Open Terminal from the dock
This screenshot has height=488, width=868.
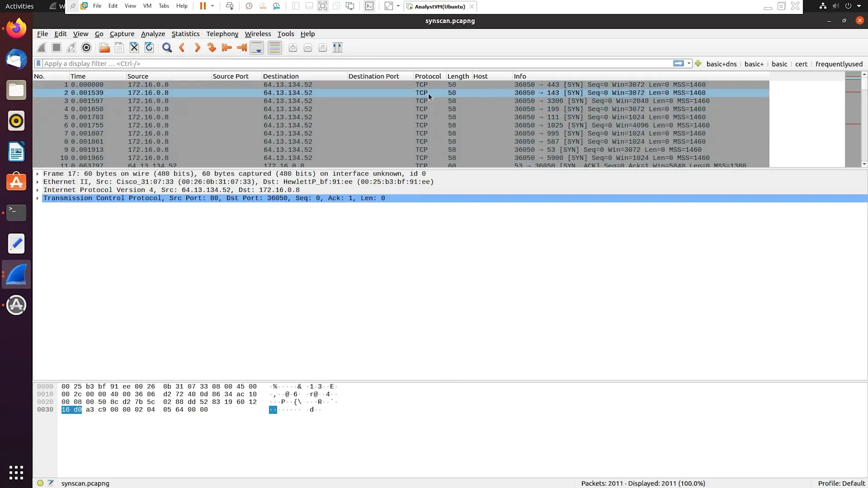click(x=16, y=212)
